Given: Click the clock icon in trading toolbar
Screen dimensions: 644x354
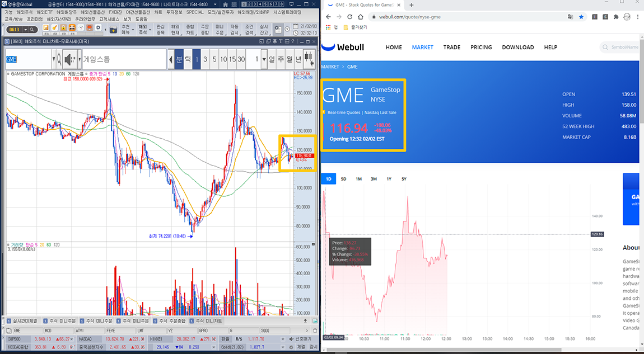Looking at the screenshot, I should click(x=81, y=27).
